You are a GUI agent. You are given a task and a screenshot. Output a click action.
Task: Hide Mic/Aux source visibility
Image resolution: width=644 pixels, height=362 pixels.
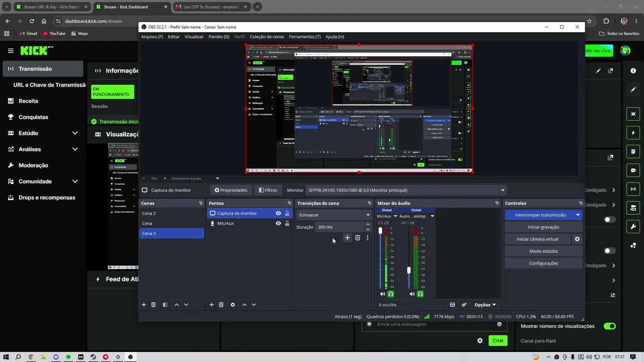(x=278, y=223)
